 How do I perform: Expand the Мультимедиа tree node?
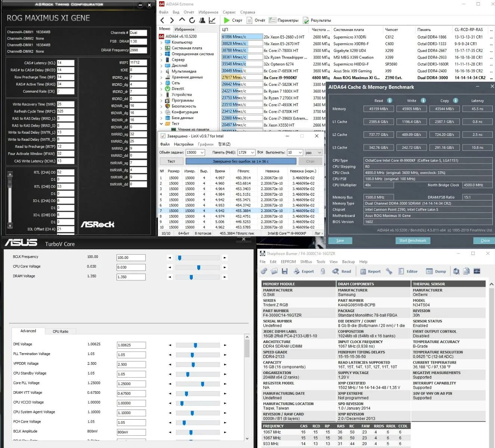(x=161, y=71)
